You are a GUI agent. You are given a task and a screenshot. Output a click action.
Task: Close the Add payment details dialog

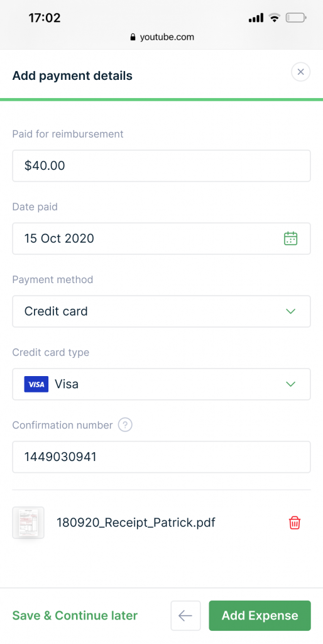[x=300, y=72]
